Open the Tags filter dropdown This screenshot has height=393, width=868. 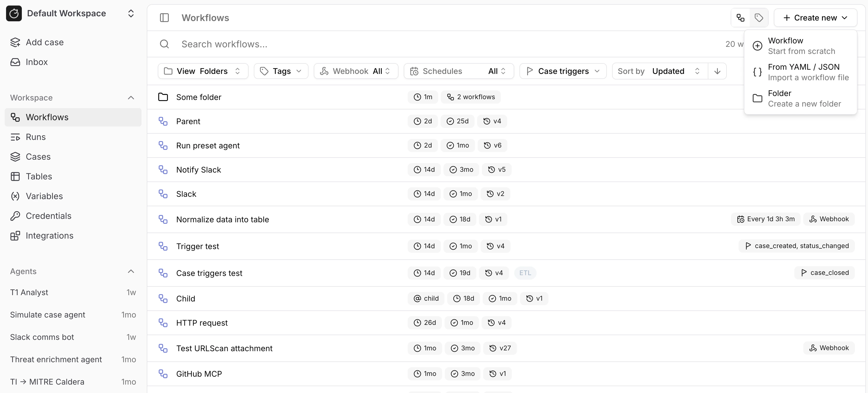pos(281,71)
